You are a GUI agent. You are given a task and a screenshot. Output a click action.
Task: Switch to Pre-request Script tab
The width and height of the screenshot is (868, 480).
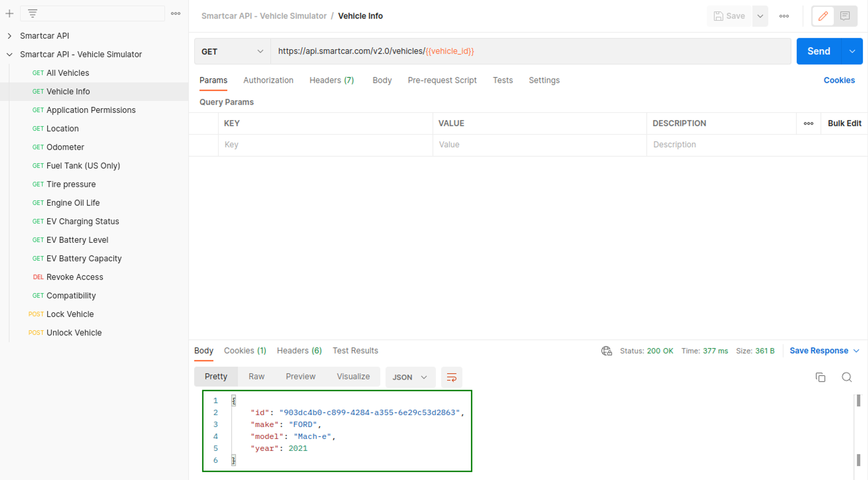442,80
